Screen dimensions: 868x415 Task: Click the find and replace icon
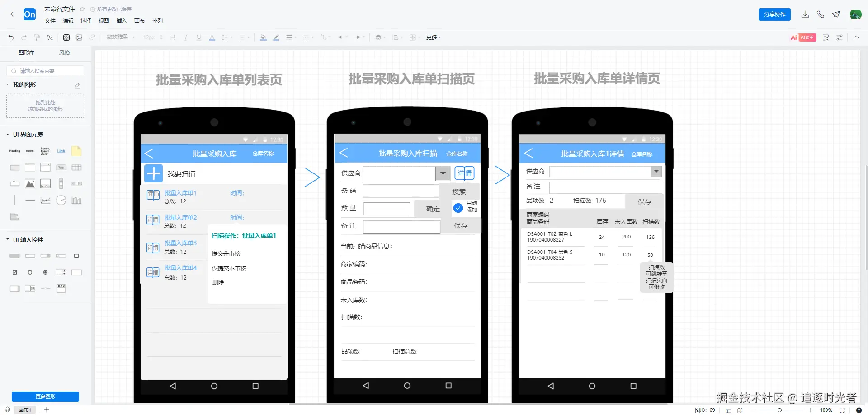(826, 37)
